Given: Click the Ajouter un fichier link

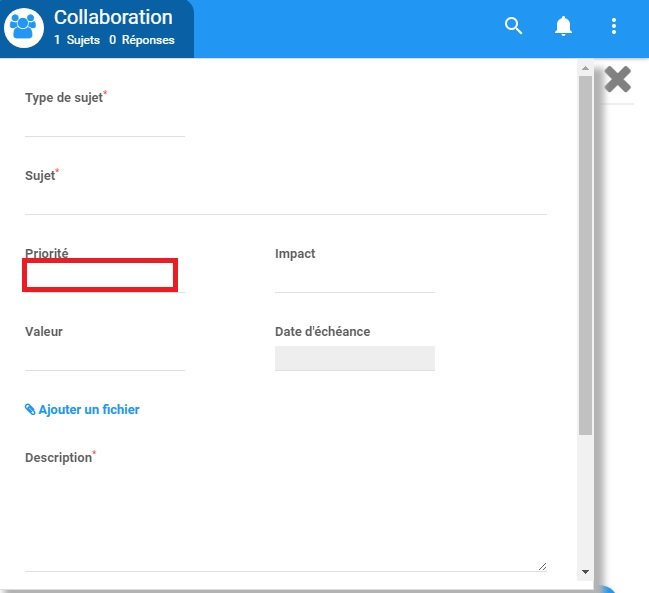Looking at the screenshot, I should [x=82, y=410].
